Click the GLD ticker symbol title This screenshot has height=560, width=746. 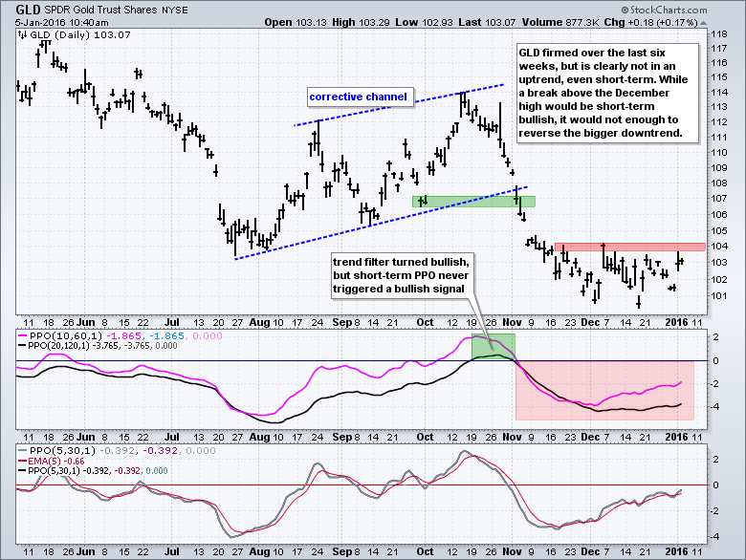(28, 10)
